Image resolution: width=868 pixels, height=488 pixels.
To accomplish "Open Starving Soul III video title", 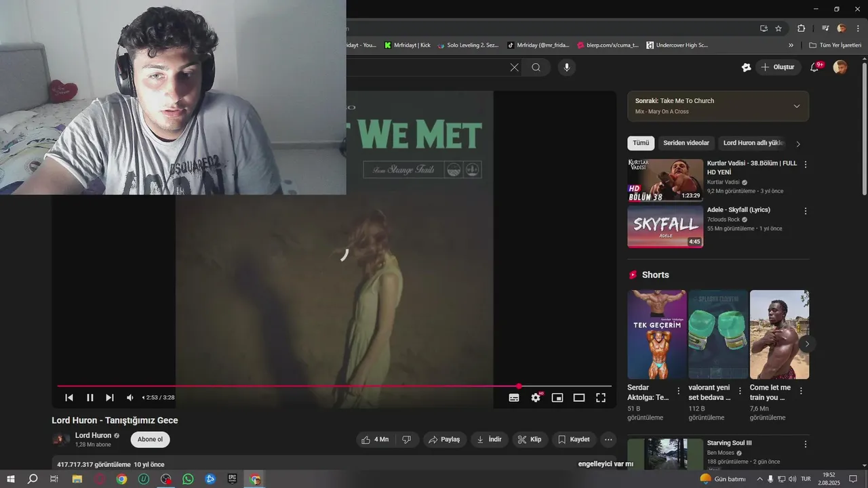I will tap(729, 443).
